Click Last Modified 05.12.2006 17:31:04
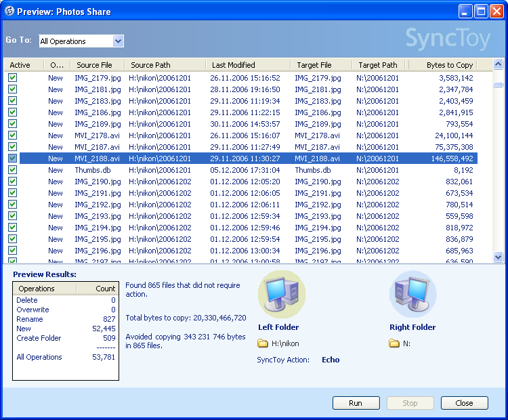Viewport: 508px width, 420px height. tap(245, 170)
